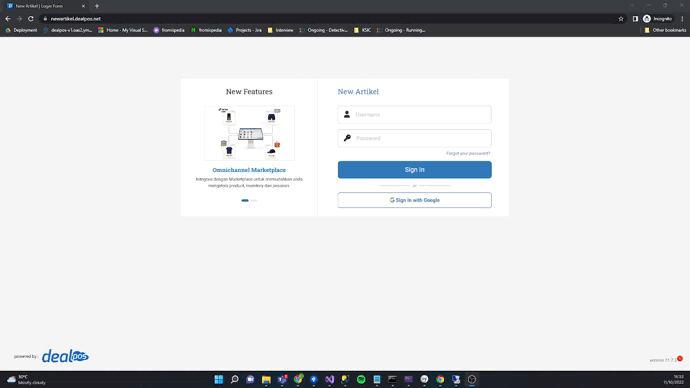Click the red version notification badge
690x388 pixels.
click(680, 359)
